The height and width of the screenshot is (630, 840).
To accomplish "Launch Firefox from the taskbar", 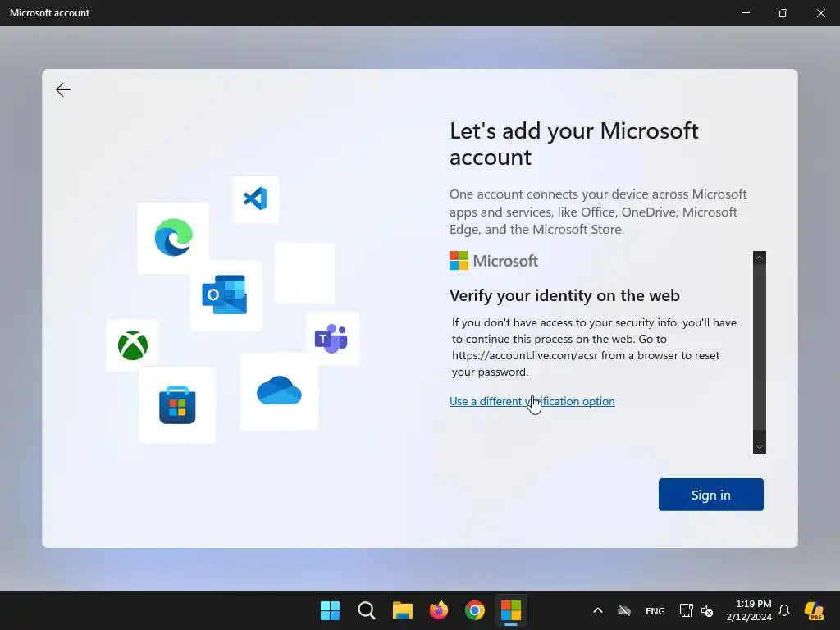I will (x=439, y=610).
